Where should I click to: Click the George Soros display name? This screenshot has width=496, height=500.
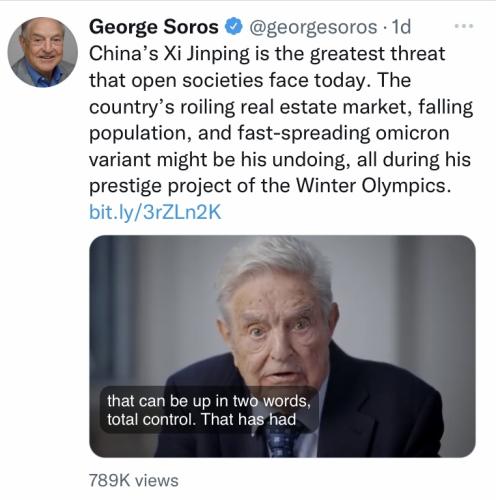pos(153,27)
